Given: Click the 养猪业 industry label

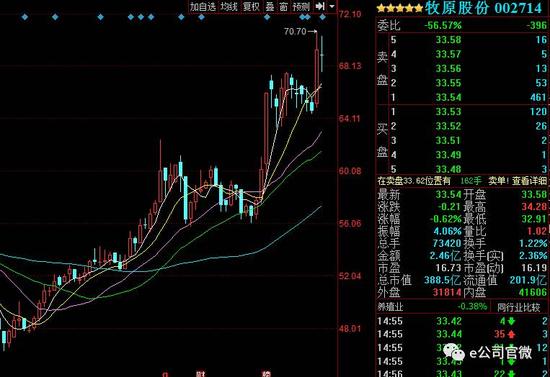Looking at the screenshot, I should pos(390,307).
